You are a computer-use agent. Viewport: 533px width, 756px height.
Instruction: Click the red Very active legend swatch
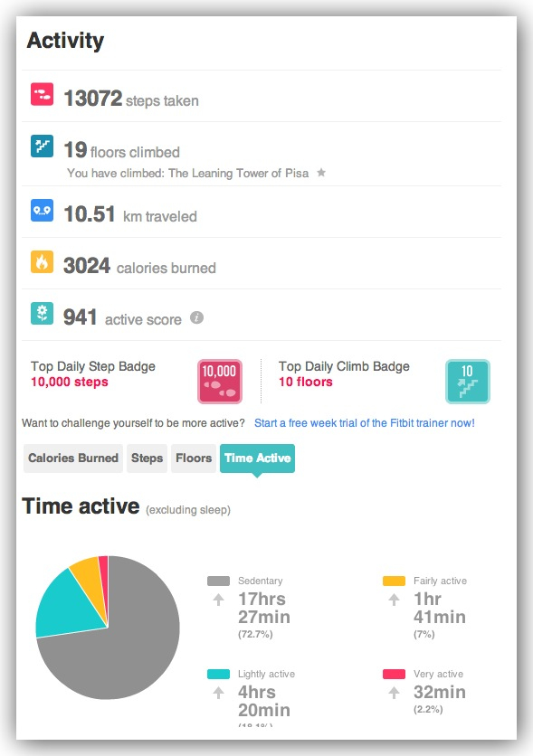394,674
